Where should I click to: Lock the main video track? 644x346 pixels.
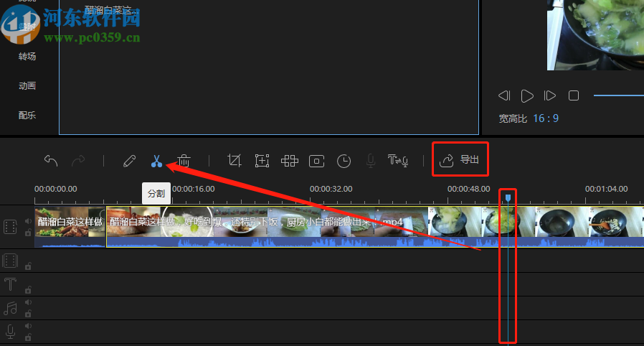28,233
